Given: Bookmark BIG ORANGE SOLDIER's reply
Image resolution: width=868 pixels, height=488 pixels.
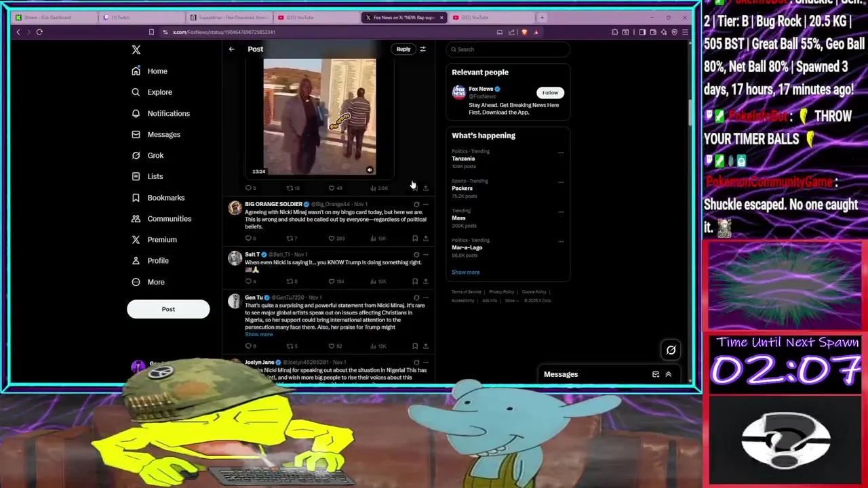Looking at the screenshot, I should tap(414, 239).
